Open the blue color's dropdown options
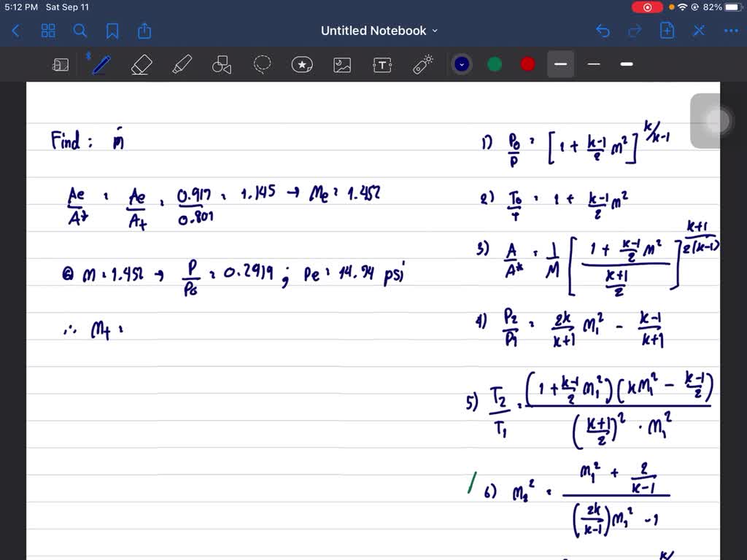Screen dimensions: 747x560 [x=461, y=64]
